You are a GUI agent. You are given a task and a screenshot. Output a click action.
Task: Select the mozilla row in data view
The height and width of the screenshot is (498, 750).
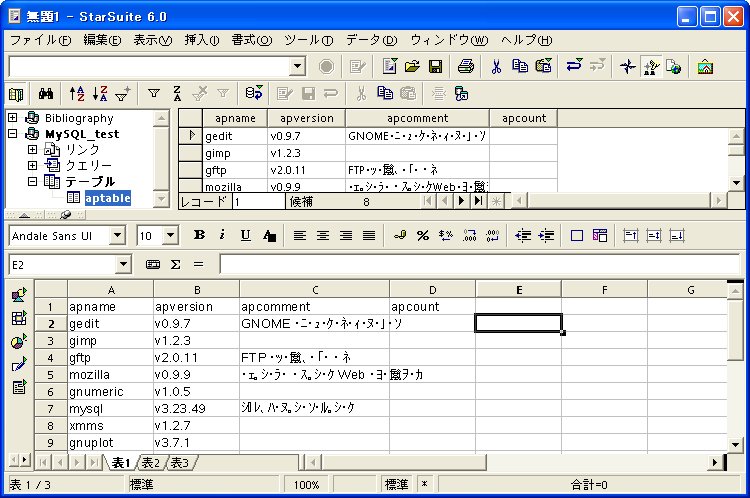click(x=190, y=187)
